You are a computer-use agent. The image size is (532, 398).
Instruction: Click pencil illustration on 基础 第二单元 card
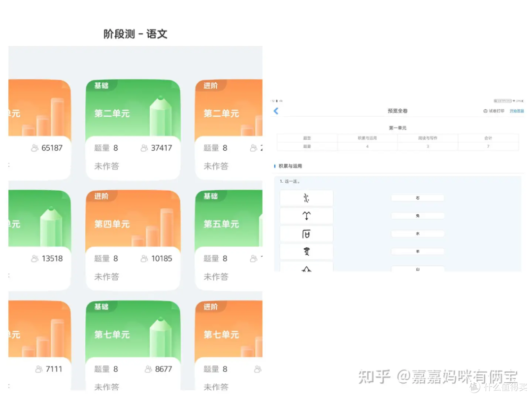point(161,116)
